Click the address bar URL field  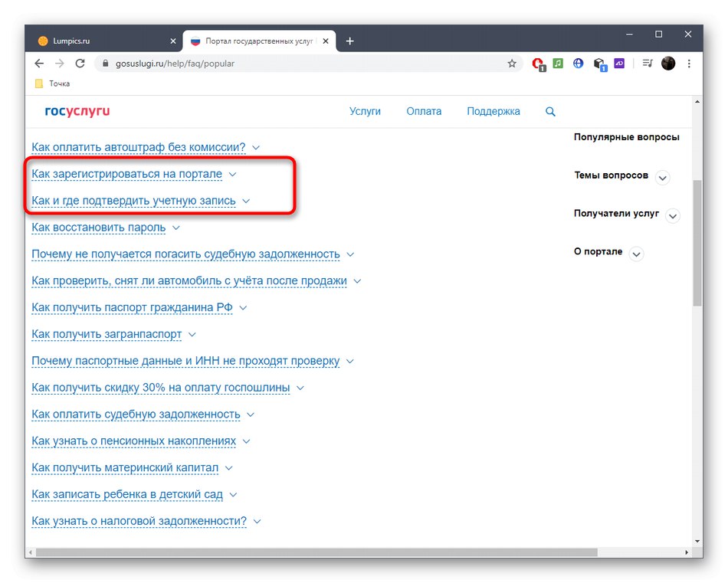307,64
